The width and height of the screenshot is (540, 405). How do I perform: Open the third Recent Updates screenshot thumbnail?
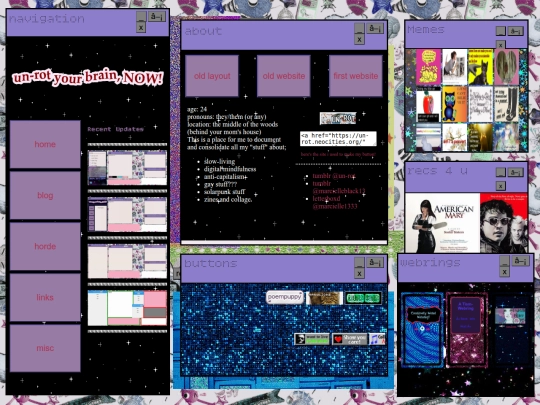(x=127, y=261)
